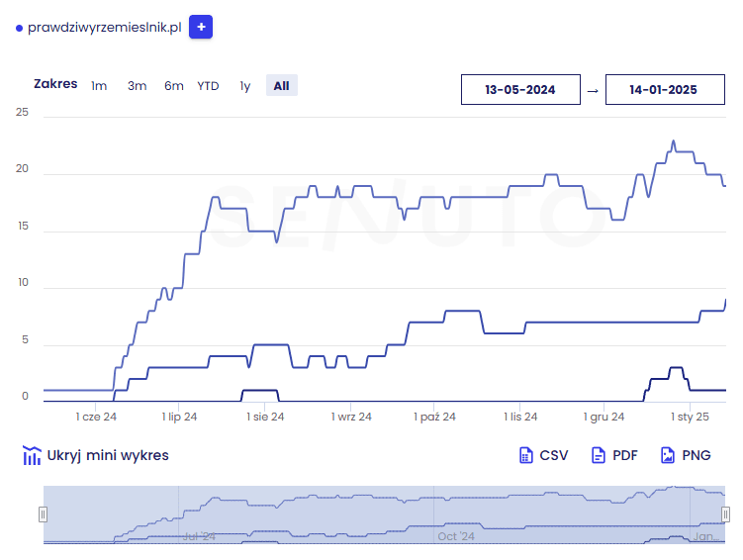The height and width of the screenshot is (560, 743).
Task: Select the 1y range
Action: [245, 86]
